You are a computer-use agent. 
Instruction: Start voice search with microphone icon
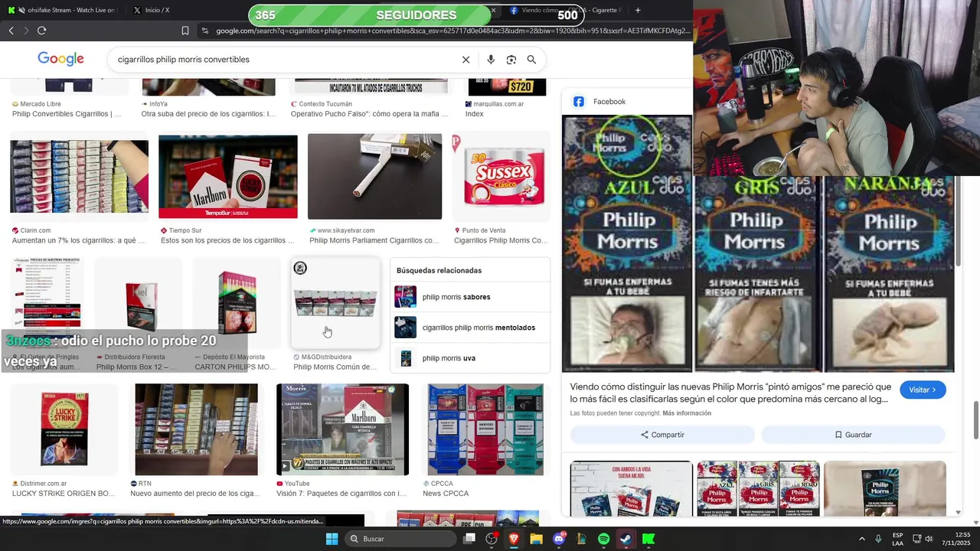(x=491, y=60)
